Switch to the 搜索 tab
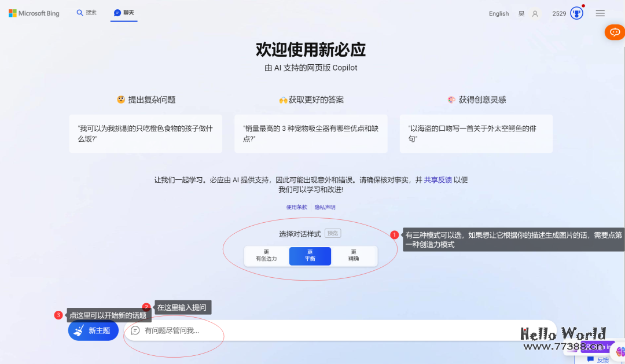The width and height of the screenshot is (625, 364). pyautogui.click(x=87, y=12)
